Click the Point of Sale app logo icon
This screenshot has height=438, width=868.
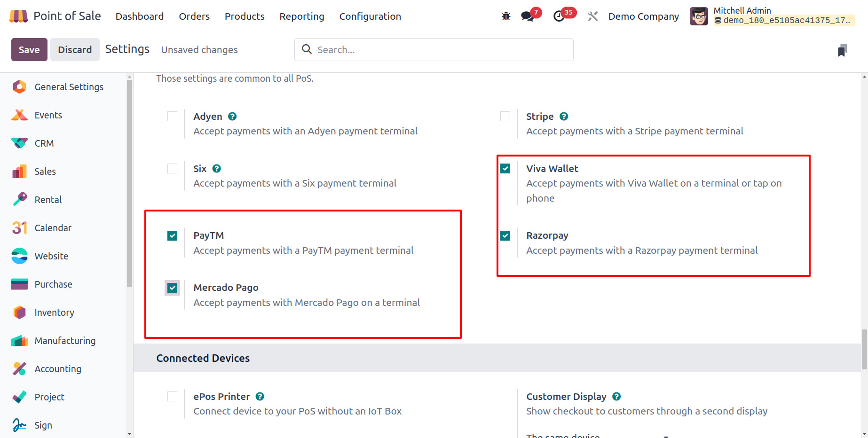pyautogui.click(x=18, y=16)
